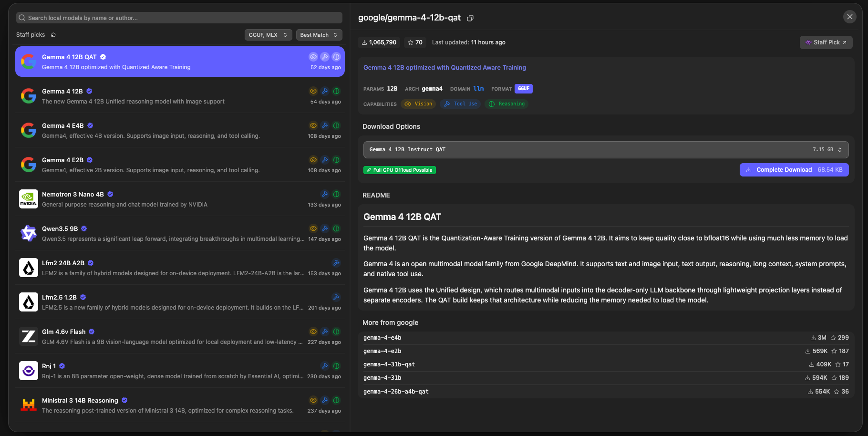This screenshot has width=868, height=436.
Task: Click the gemma4 architecture value
Action: (432, 89)
